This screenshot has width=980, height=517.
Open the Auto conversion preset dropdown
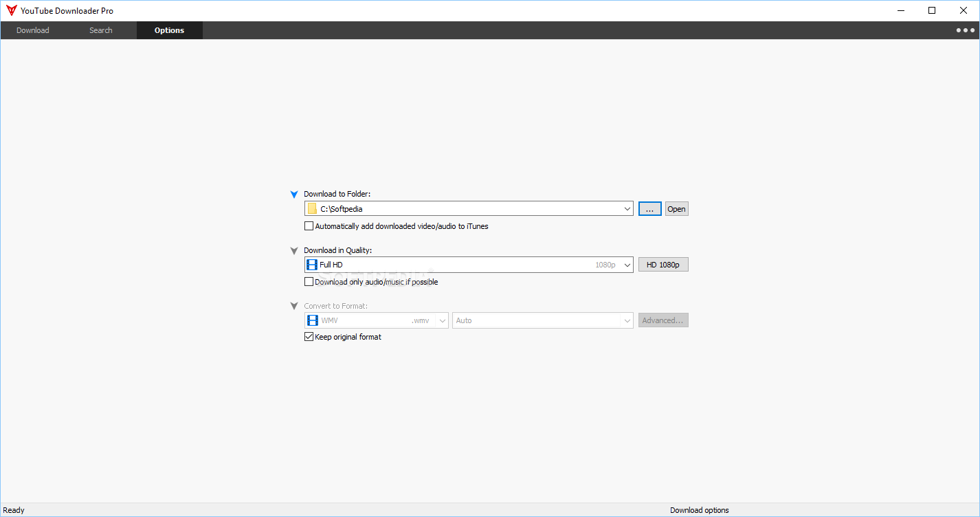627,320
